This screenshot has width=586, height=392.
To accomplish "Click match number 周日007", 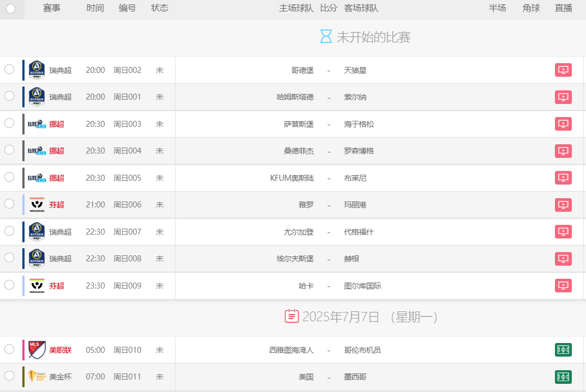I will click(x=127, y=232).
